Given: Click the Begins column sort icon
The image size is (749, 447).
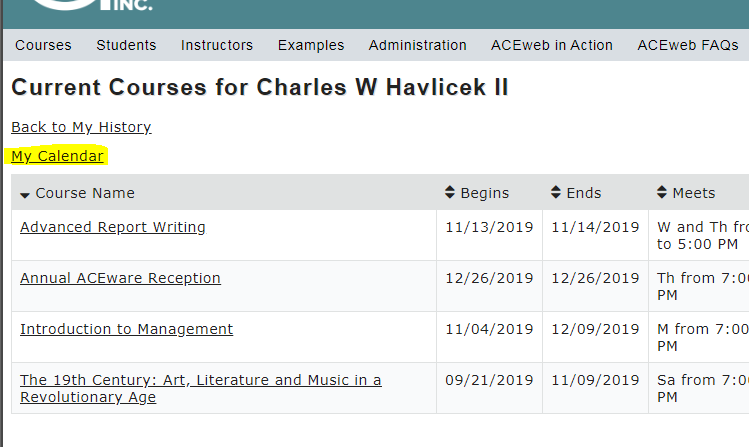Looking at the screenshot, I should point(450,193).
